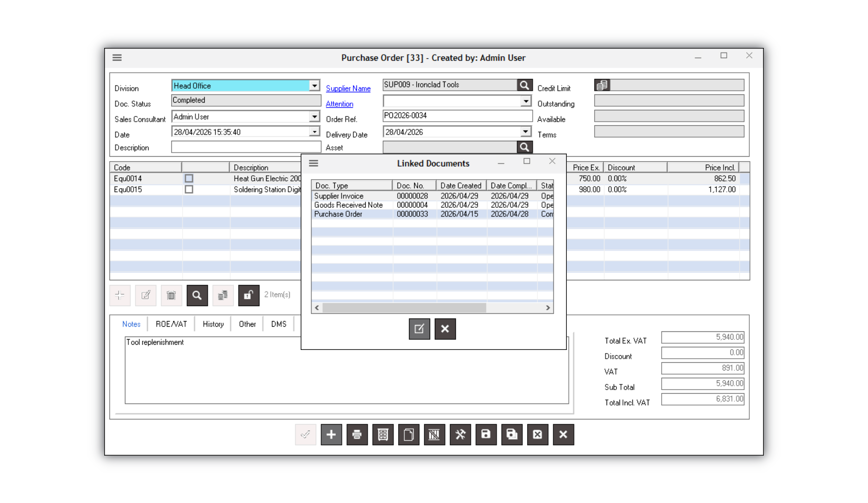Open the Purchase Order window hamburger menu
The height and width of the screenshot is (503, 868).
pos(117,58)
